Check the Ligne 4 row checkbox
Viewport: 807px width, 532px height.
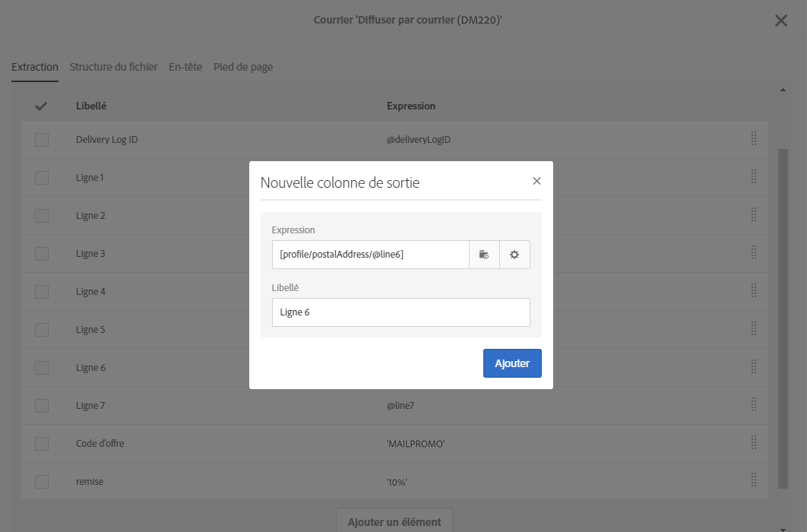coord(42,293)
